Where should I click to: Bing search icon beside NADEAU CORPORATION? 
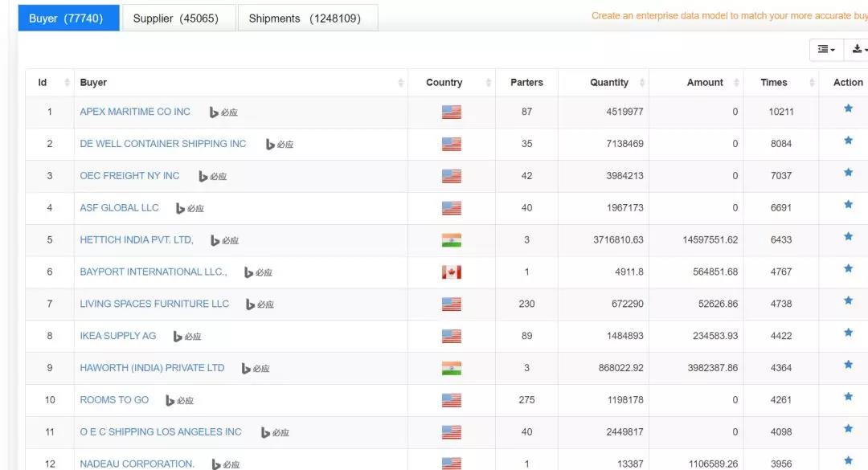225,464
